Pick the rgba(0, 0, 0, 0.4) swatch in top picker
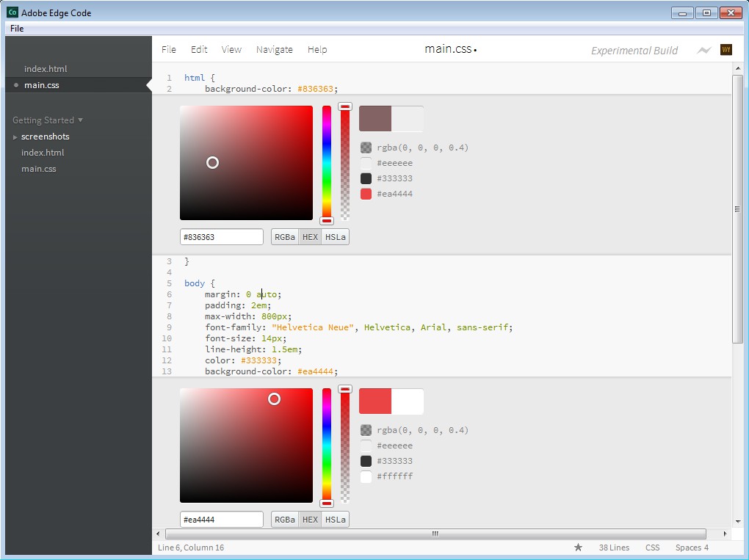749x560 pixels. point(366,148)
